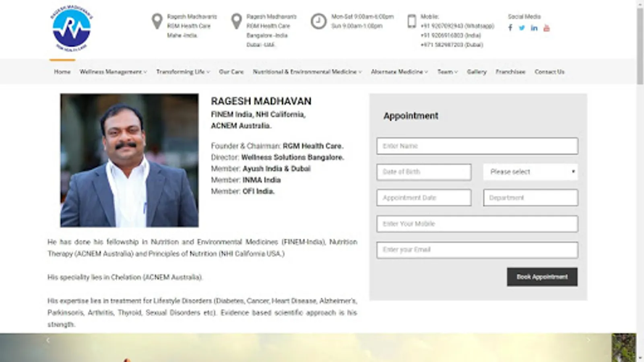Screen dimensions: 644x362
Task: Click the clock icon beside opening hours
Action: (318, 21)
